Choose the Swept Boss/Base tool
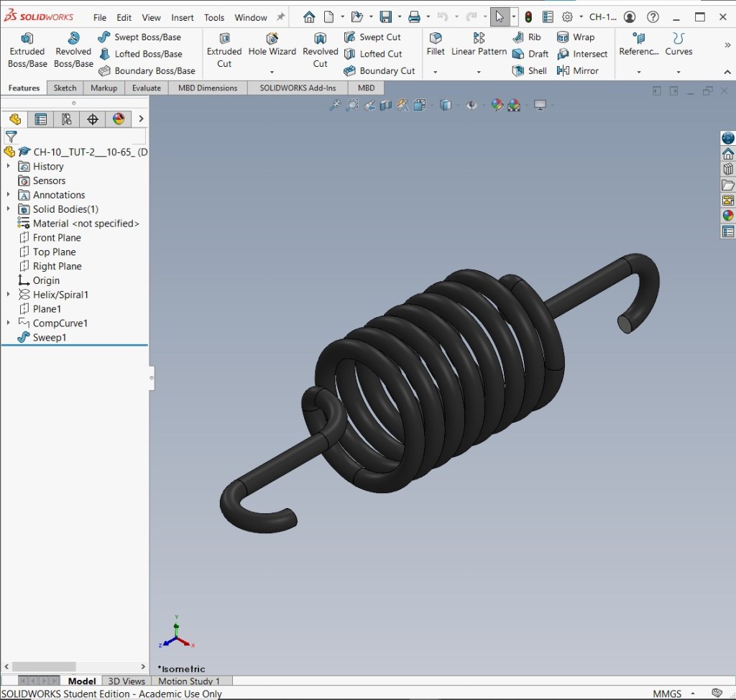 tap(139, 37)
